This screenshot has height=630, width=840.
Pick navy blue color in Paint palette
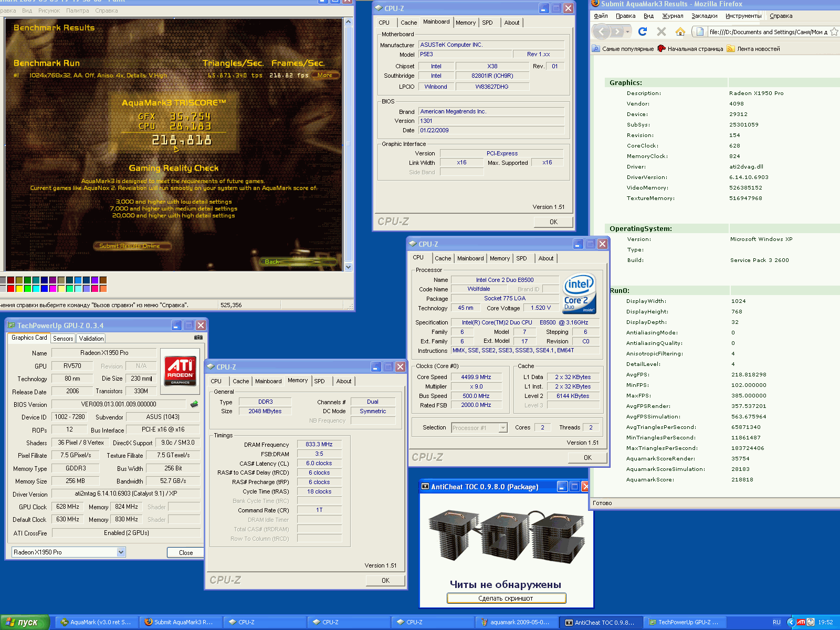pyautogui.click(x=45, y=280)
